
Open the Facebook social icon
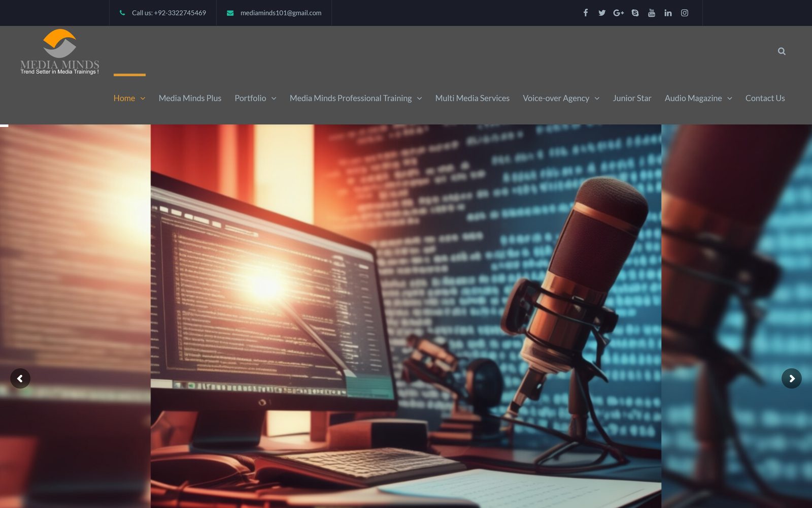[586, 13]
